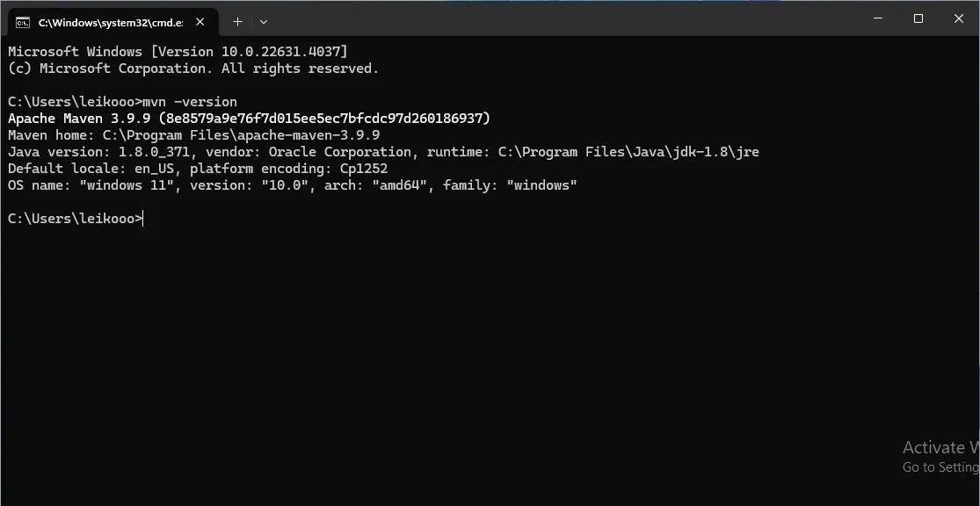Click the cmd icon in the tab

[23, 21]
